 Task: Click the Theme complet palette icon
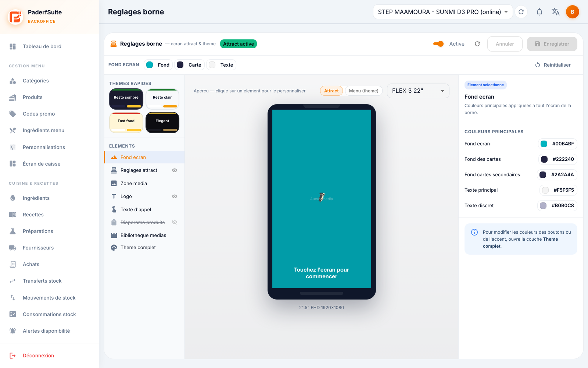point(114,248)
